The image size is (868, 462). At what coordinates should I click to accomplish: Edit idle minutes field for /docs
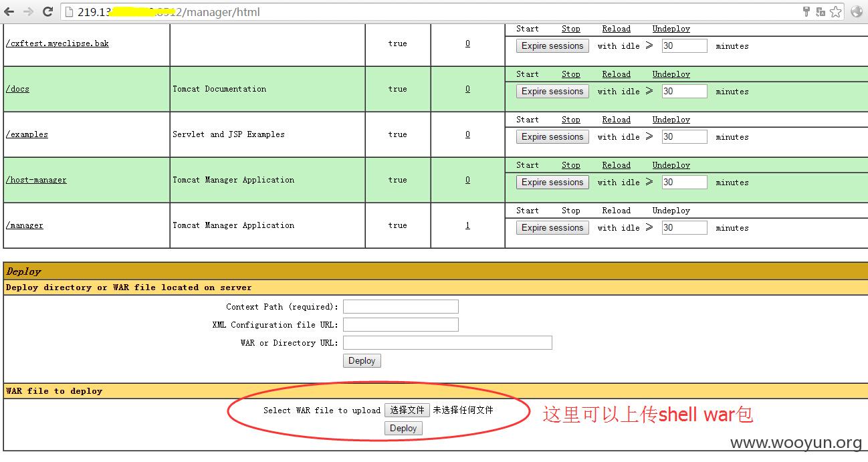(684, 92)
